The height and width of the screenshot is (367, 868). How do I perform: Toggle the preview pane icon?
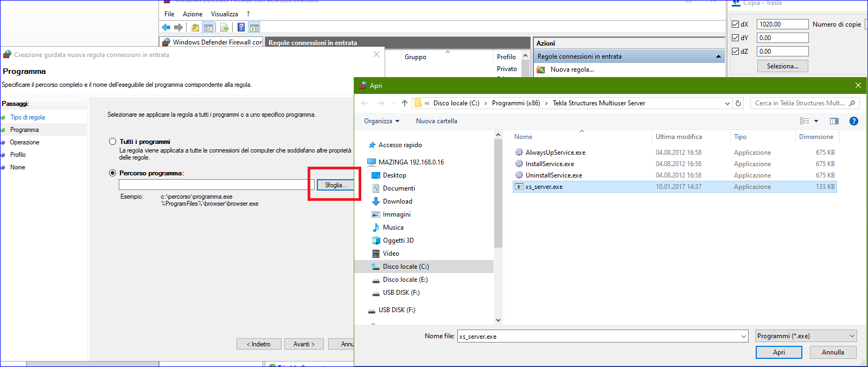[834, 121]
